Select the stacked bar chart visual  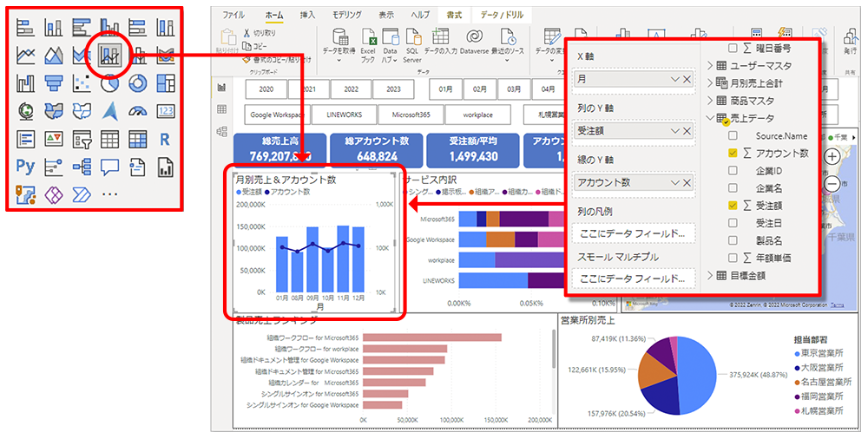tap(25, 27)
